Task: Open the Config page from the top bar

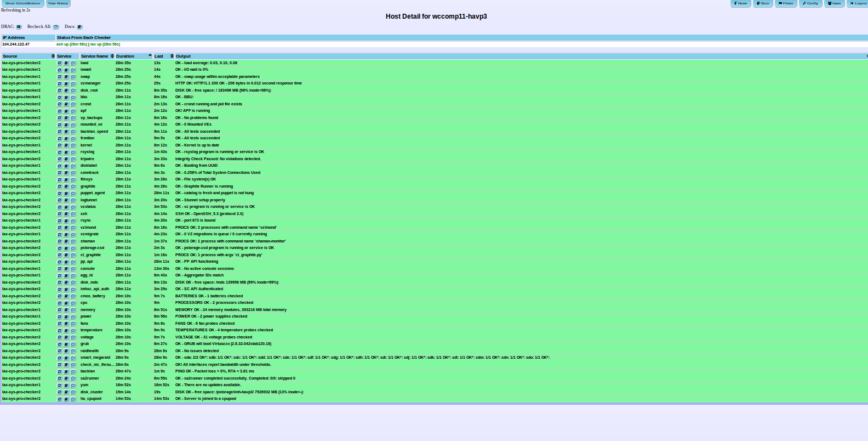Action: (x=810, y=3)
